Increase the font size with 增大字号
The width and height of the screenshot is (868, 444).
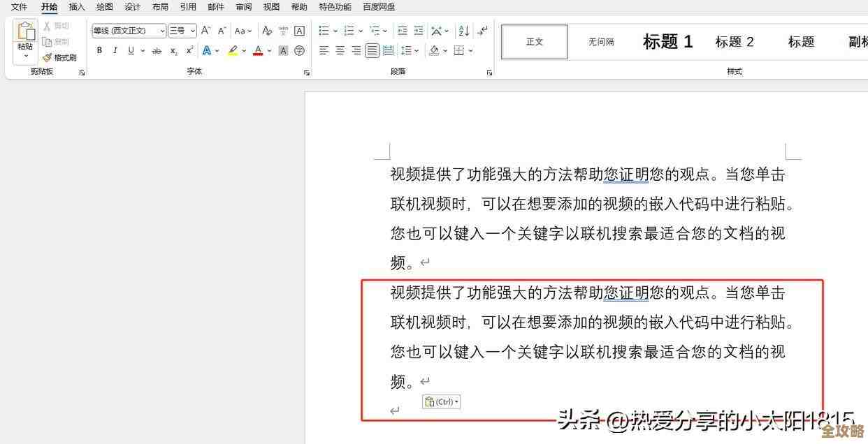point(205,31)
